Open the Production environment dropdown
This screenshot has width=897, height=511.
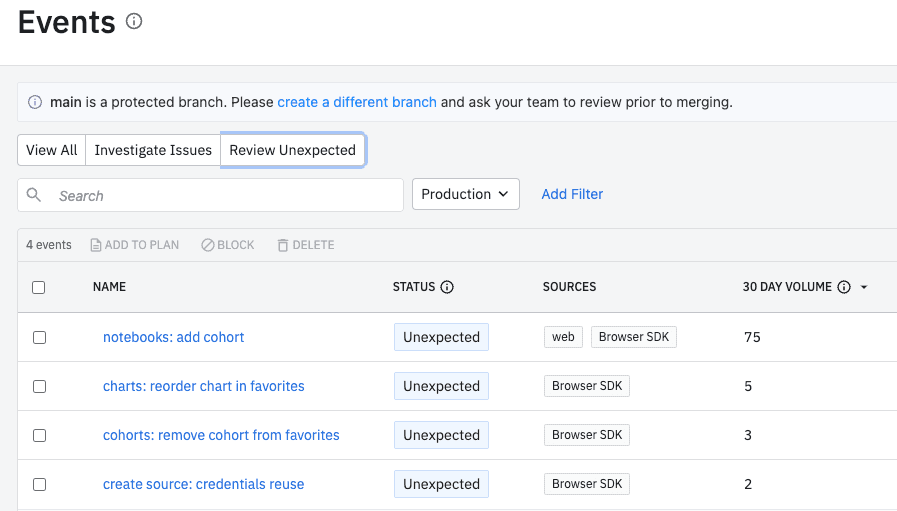465,194
